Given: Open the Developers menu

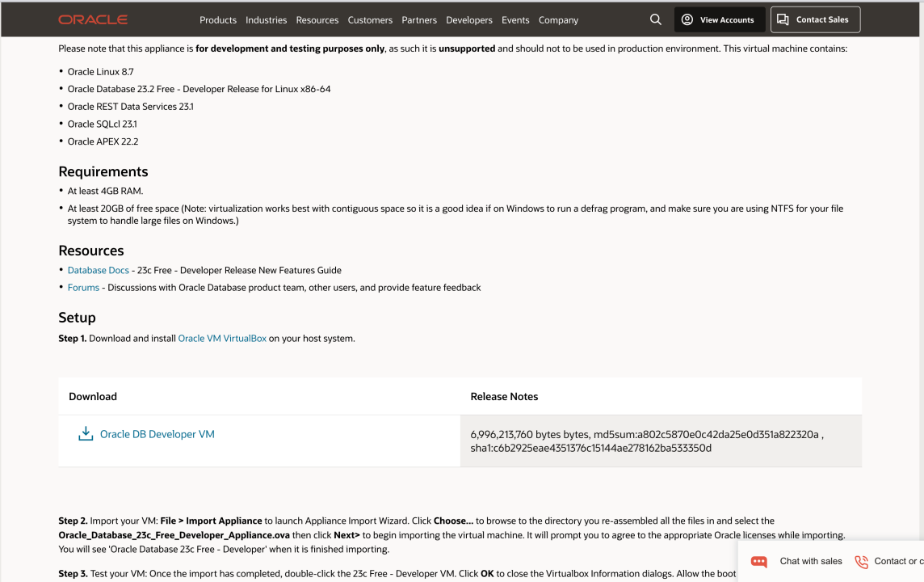Looking at the screenshot, I should click(469, 20).
